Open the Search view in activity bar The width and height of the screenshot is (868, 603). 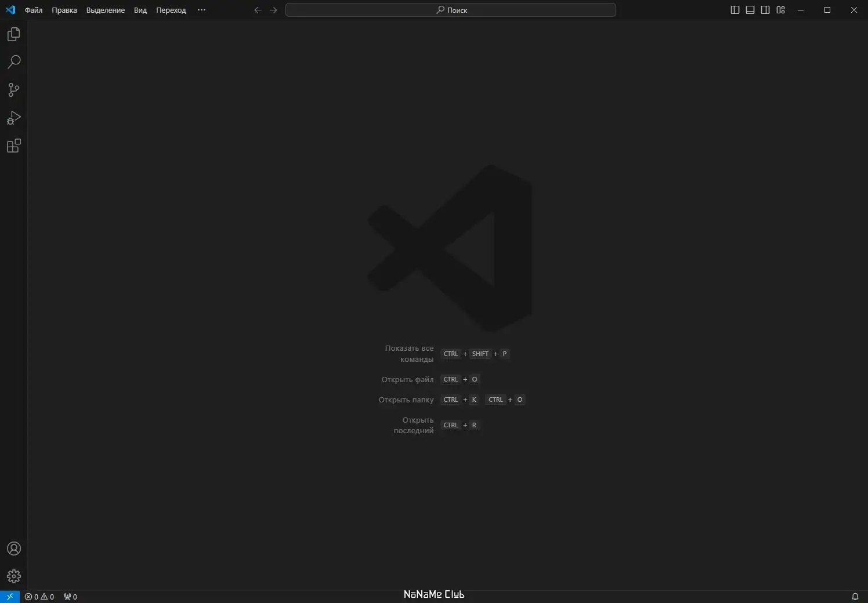[14, 62]
